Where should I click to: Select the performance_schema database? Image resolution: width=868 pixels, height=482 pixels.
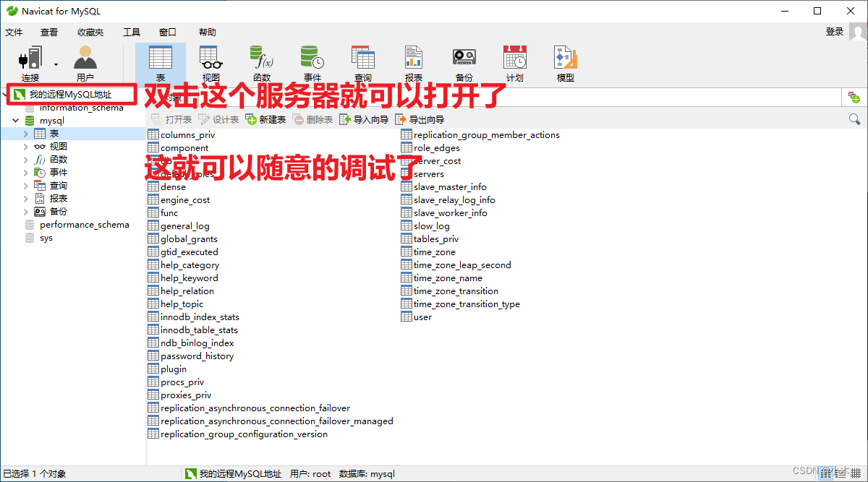coord(85,225)
